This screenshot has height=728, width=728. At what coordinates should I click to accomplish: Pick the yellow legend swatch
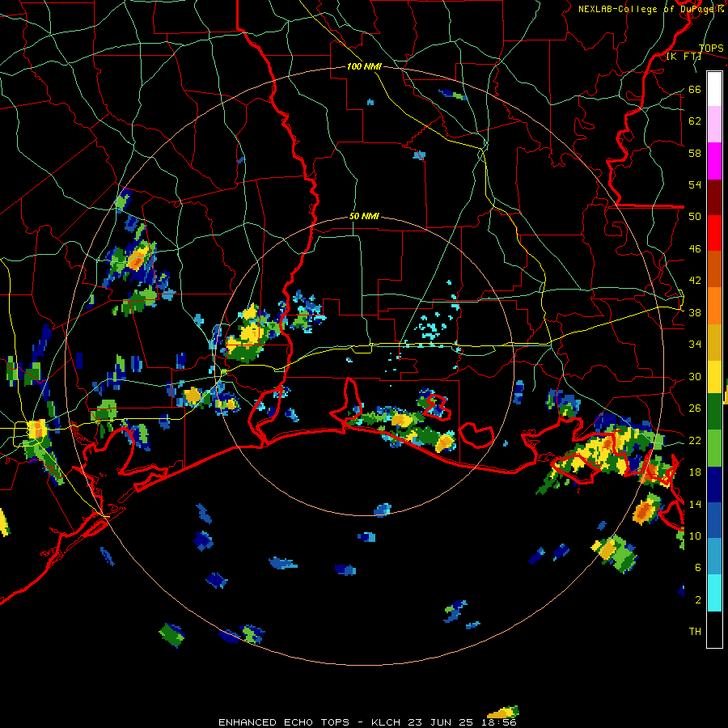[x=714, y=377]
